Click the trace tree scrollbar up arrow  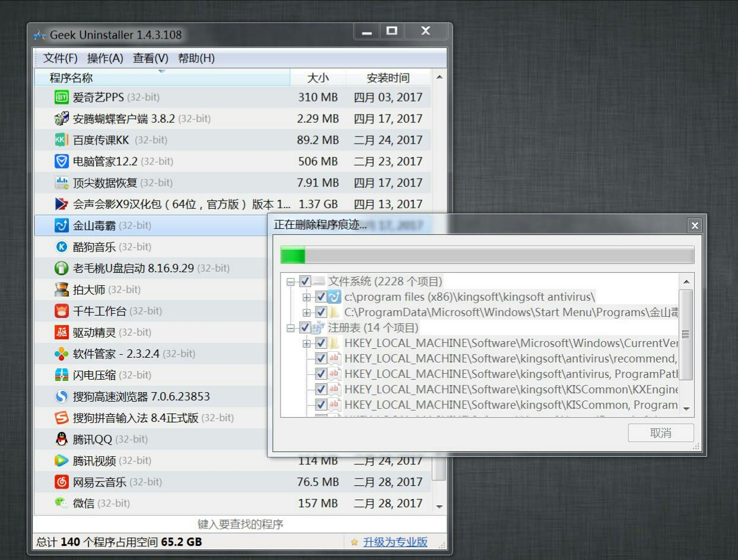coord(686,282)
